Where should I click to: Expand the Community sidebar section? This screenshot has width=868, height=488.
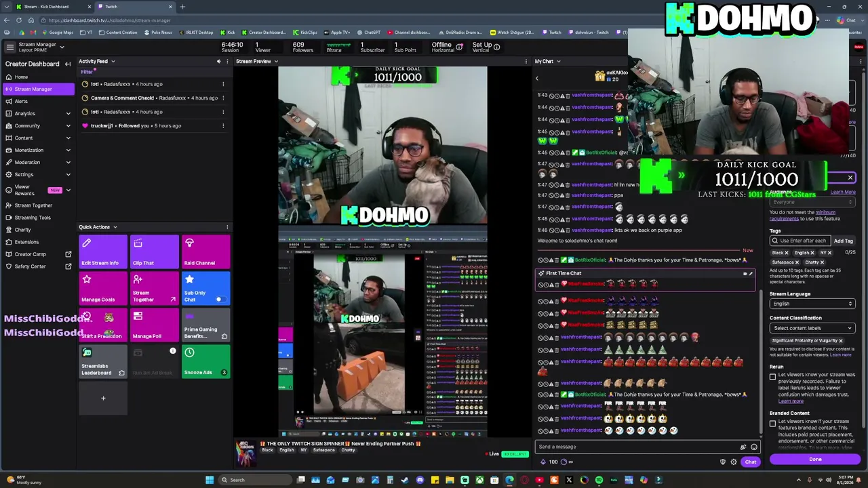point(68,125)
